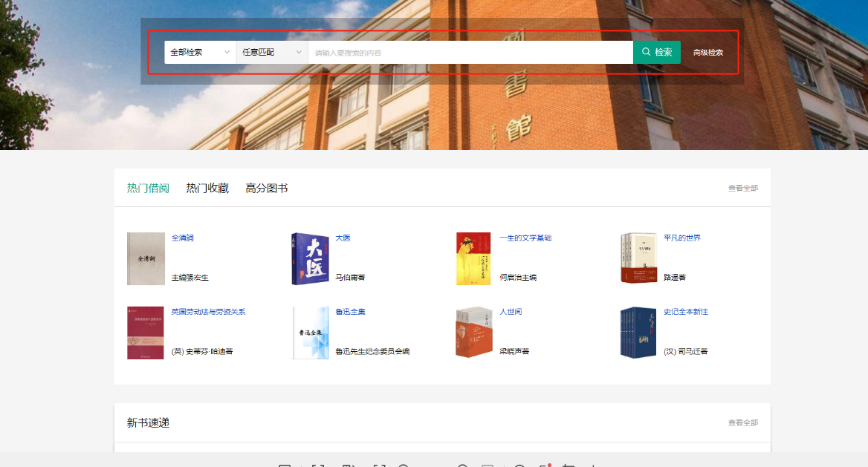The height and width of the screenshot is (467, 868).
Task: Open the 平凡的世界 title link
Action: point(681,238)
